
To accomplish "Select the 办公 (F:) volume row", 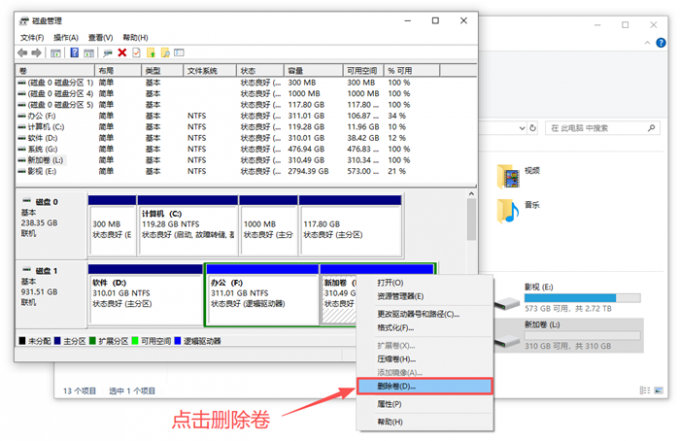I will [246, 116].
